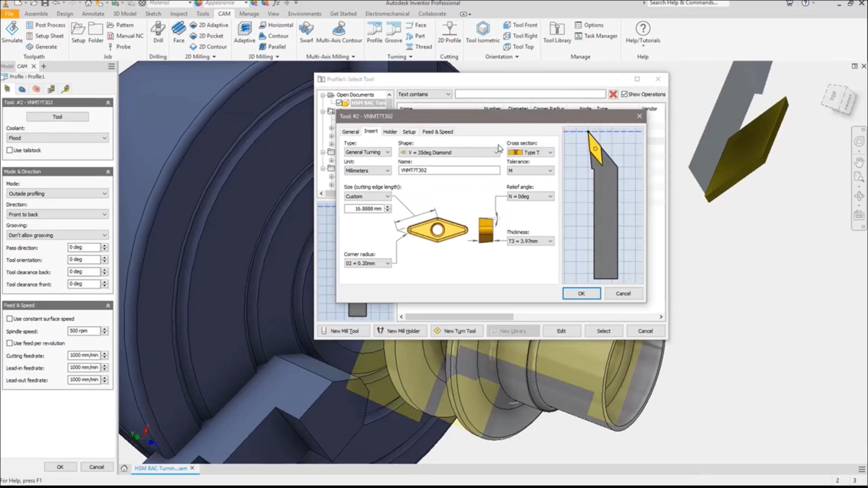Click the Edit button in Select Tool
The image size is (868, 488).
click(561, 330)
